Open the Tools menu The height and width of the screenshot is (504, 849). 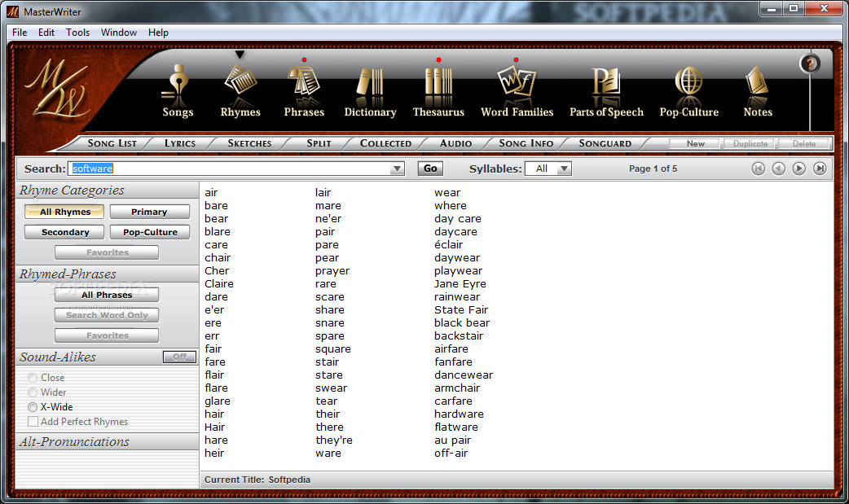point(78,33)
